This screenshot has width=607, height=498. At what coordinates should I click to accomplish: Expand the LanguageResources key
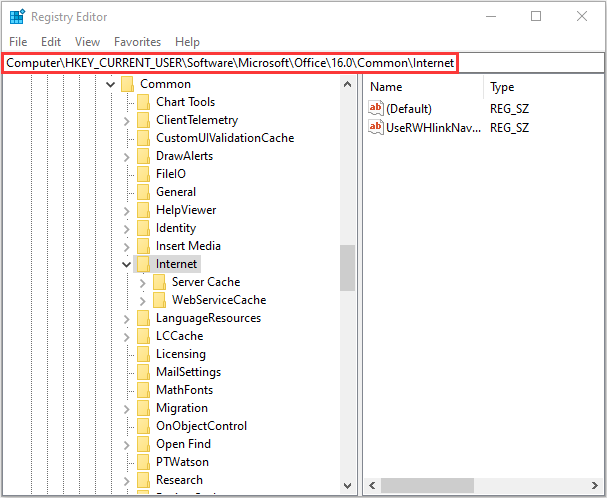pos(127,319)
